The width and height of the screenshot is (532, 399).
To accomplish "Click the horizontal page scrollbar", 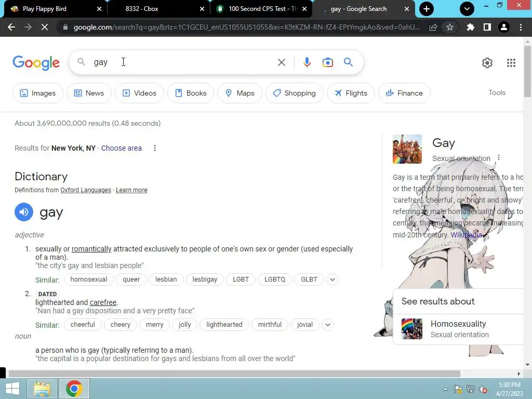I will click(x=234, y=374).
